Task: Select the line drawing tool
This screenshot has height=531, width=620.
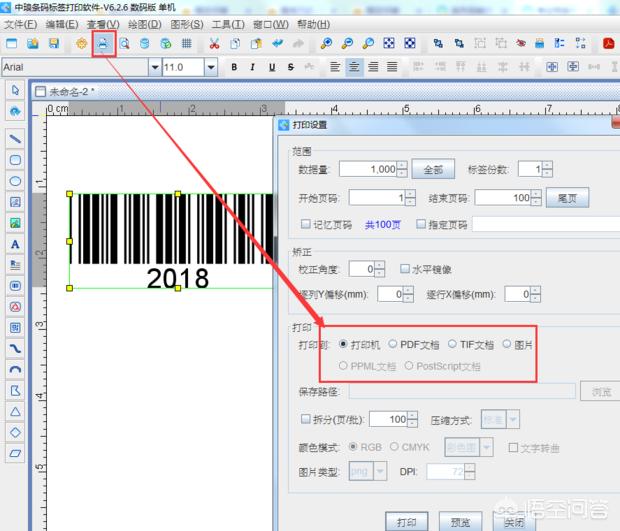Action: 15,139
